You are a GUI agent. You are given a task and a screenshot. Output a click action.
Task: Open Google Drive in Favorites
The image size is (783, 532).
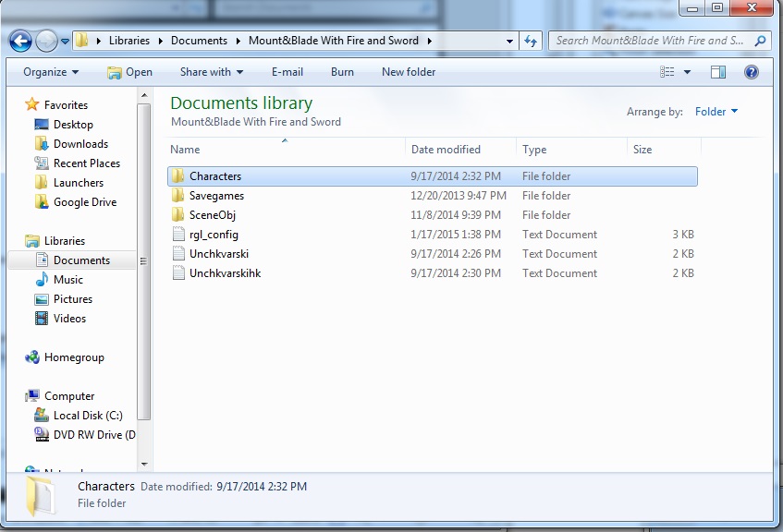(84, 202)
